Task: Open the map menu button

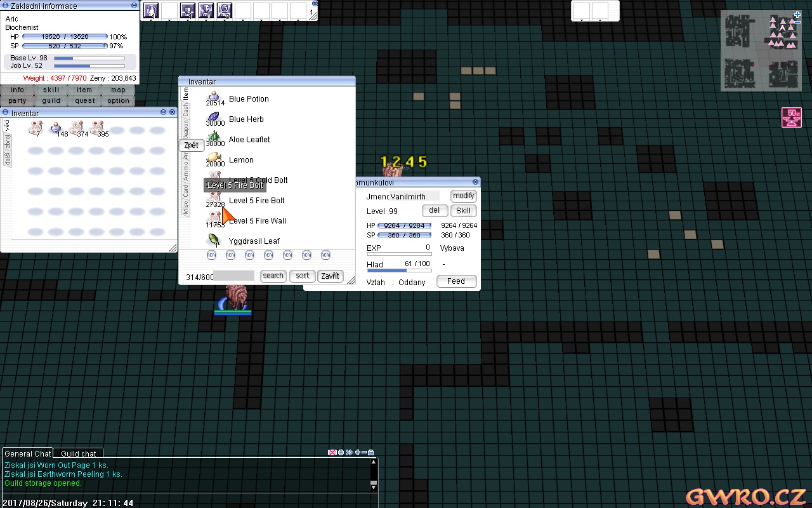Action: (118, 90)
